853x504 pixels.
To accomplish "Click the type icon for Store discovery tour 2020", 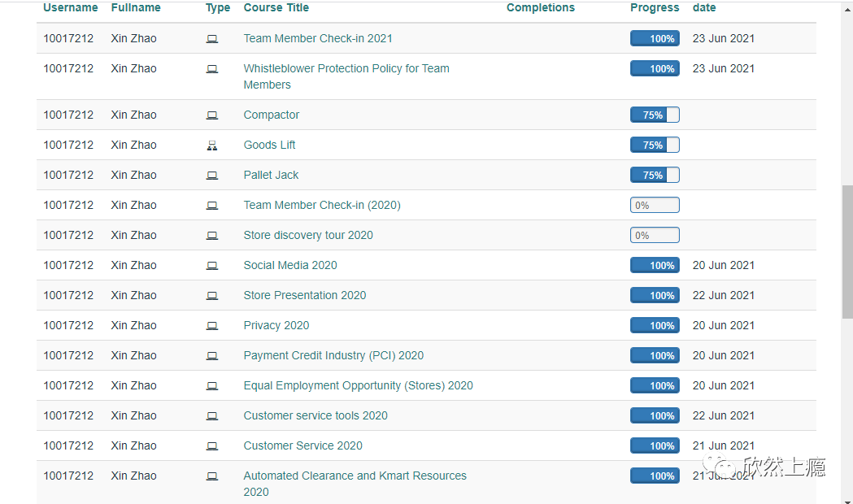I will [x=212, y=236].
